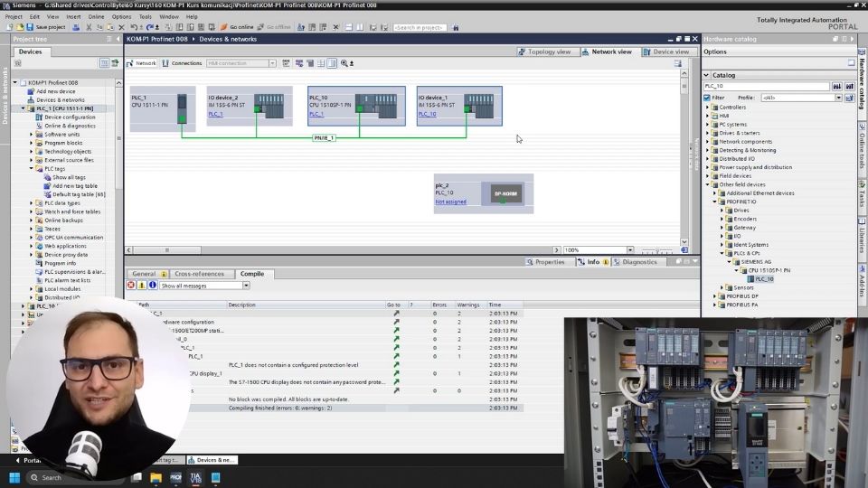Viewport: 868px width, 488px height.
Task: Toggle the errors filter red icon
Action: point(130,286)
